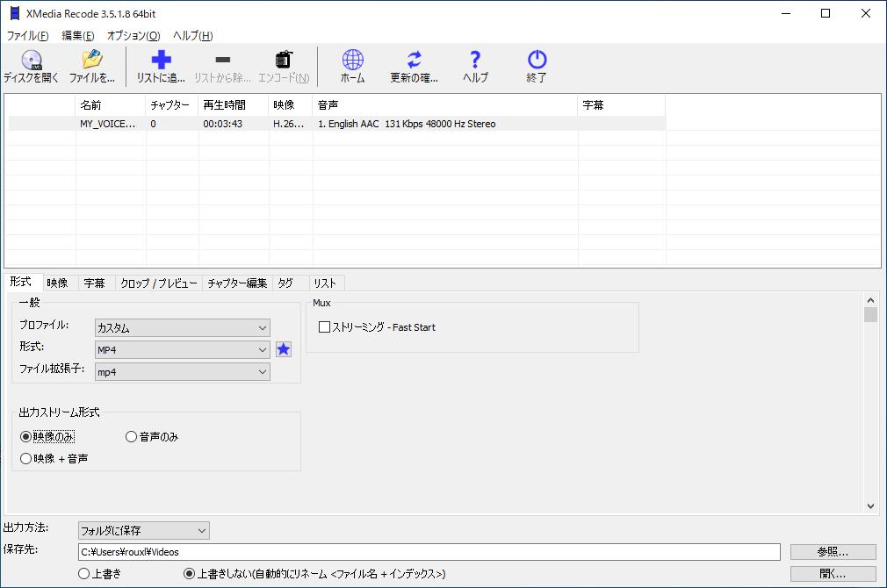Click H.26... video codec cell
The height and width of the screenshot is (588, 887).
pos(289,124)
